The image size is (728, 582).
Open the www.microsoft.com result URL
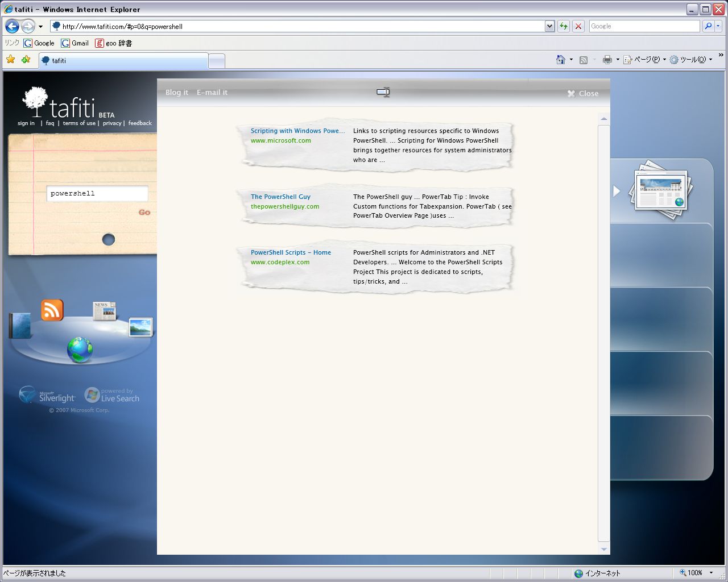(x=281, y=140)
